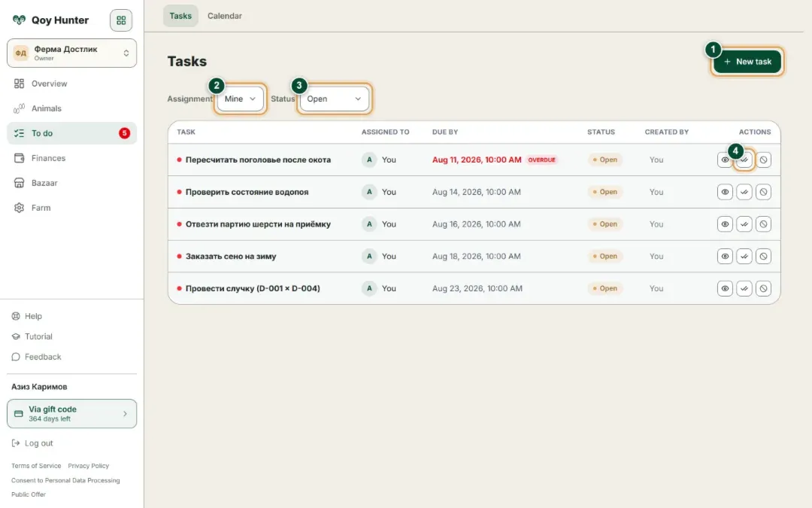
Task: Click the user name Азиз Каримов
Action: pyautogui.click(x=39, y=387)
